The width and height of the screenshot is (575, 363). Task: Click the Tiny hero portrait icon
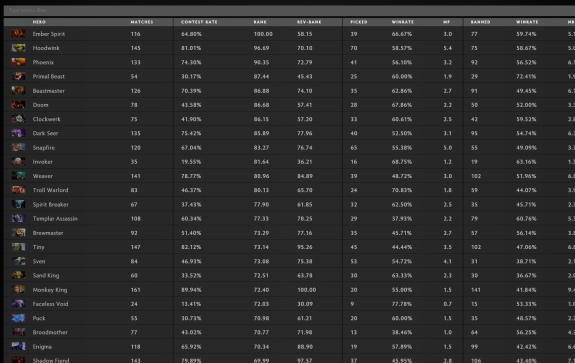pos(18,247)
